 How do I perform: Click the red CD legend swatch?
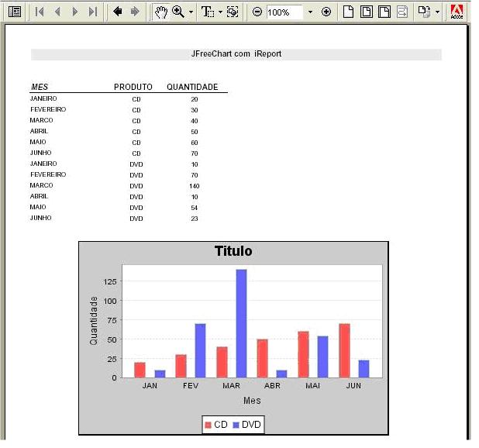(208, 425)
